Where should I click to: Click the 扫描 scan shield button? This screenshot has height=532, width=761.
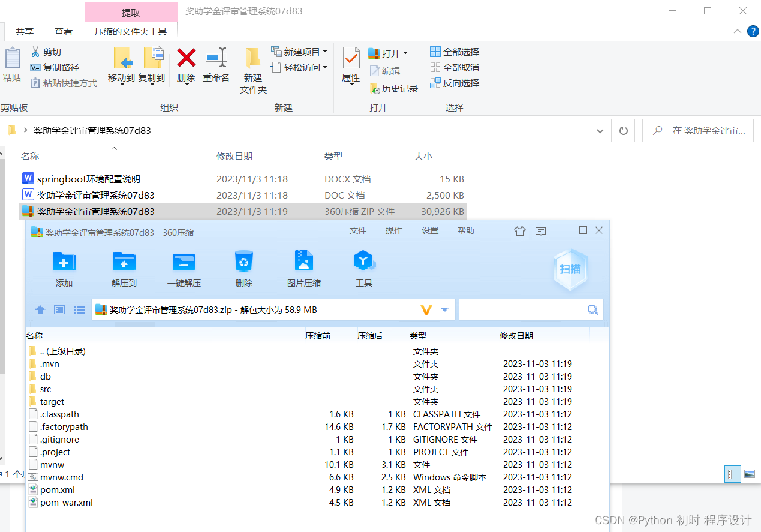[570, 269]
